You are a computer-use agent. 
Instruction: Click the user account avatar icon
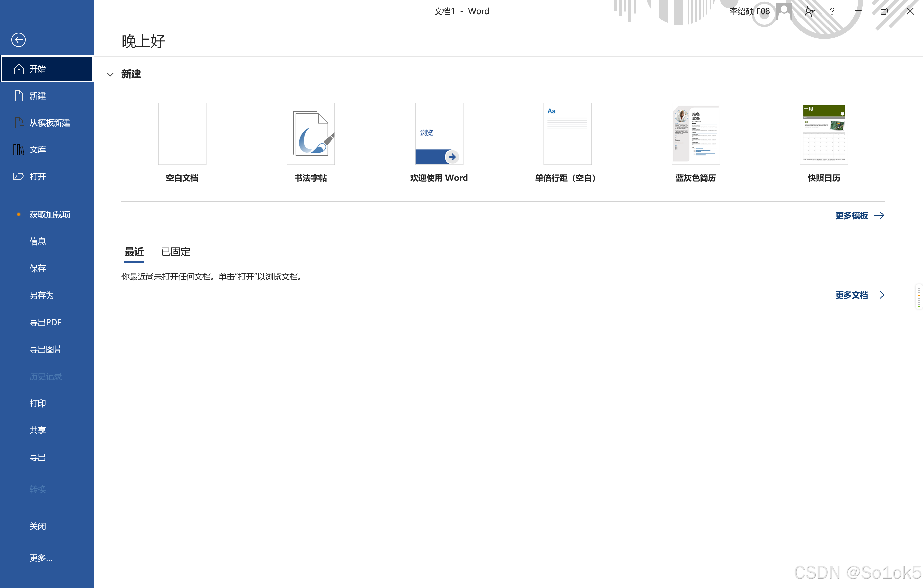(784, 11)
